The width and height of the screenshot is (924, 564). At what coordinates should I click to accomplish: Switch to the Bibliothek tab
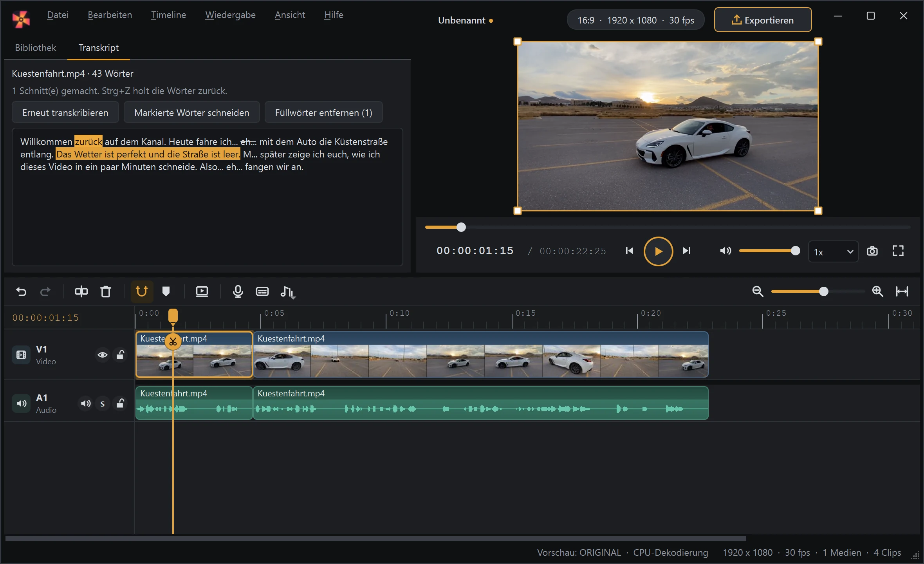pyautogui.click(x=36, y=47)
